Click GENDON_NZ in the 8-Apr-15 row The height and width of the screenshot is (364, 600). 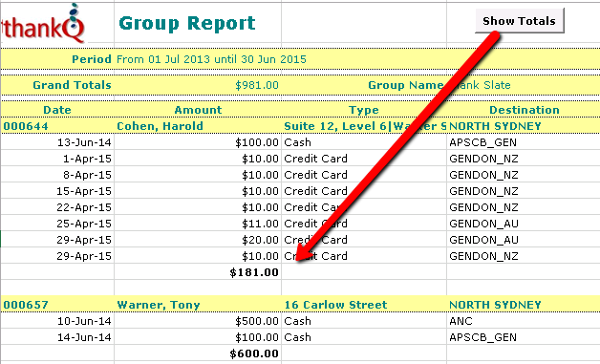[483, 175]
